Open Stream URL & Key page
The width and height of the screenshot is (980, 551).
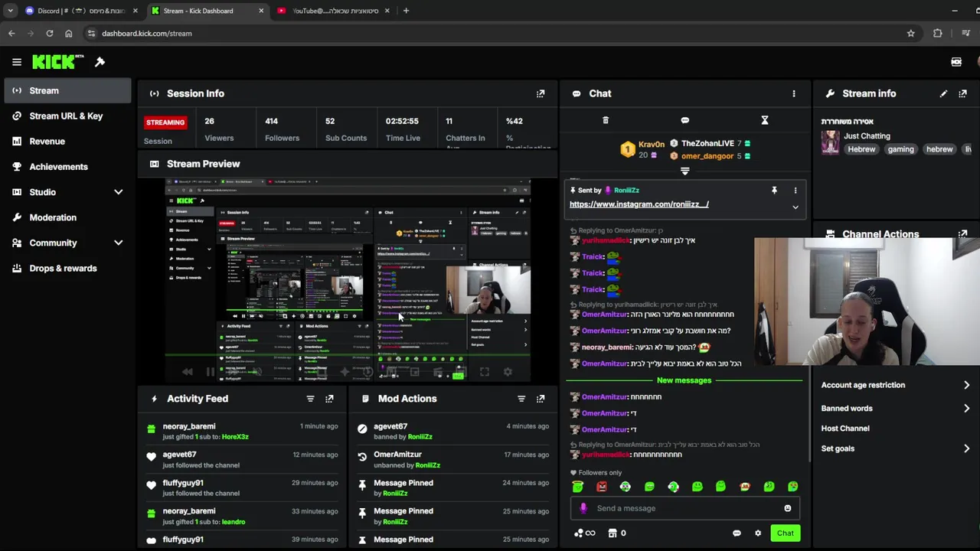(66, 116)
